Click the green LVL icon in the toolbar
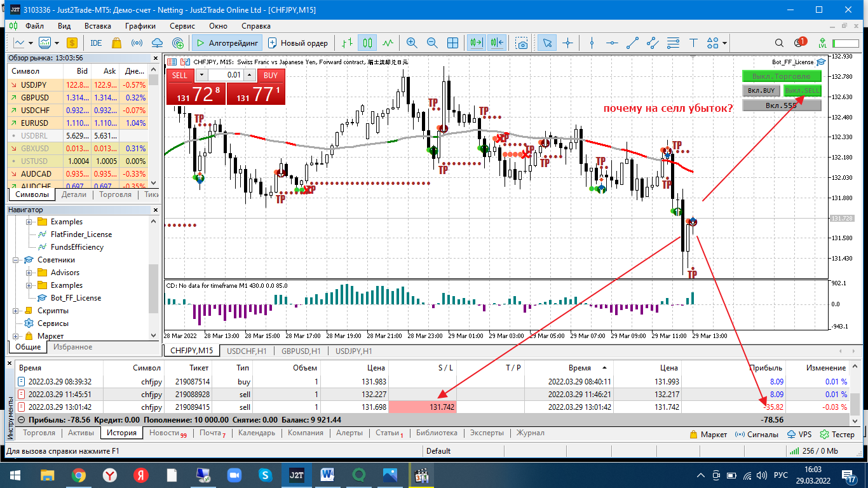Viewport: 868px width, 488px height. coord(823,43)
